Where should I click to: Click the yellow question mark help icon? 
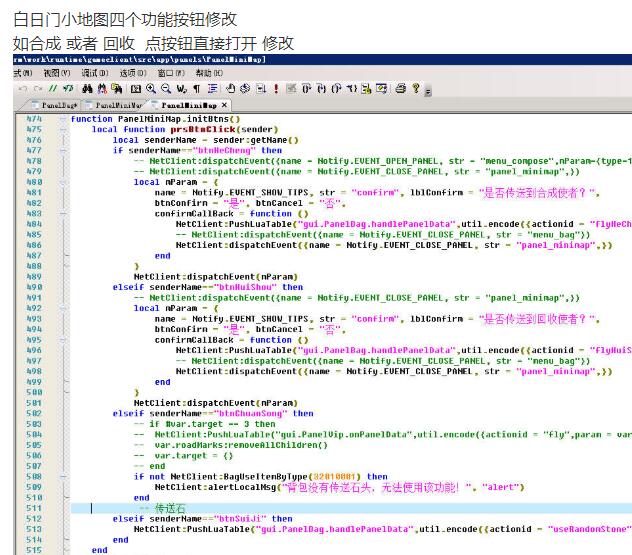coord(415,89)
